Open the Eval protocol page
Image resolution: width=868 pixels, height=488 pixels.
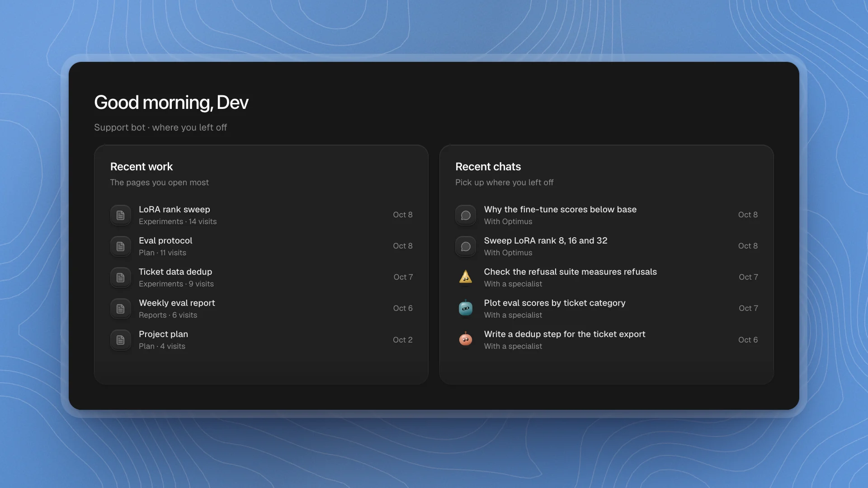coord(261,246)
